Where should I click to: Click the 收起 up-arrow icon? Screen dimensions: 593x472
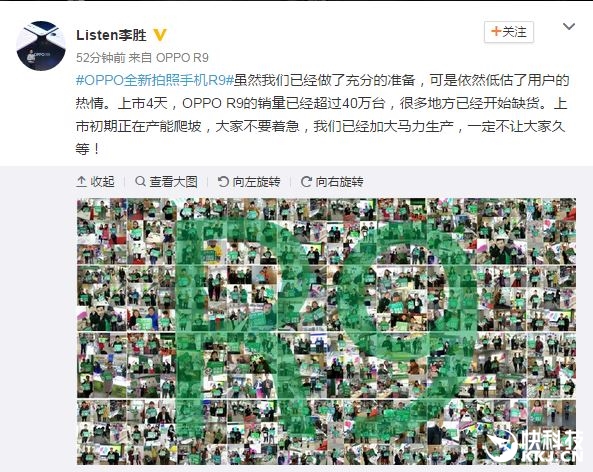pyautogui.click(x=81, y=182)
